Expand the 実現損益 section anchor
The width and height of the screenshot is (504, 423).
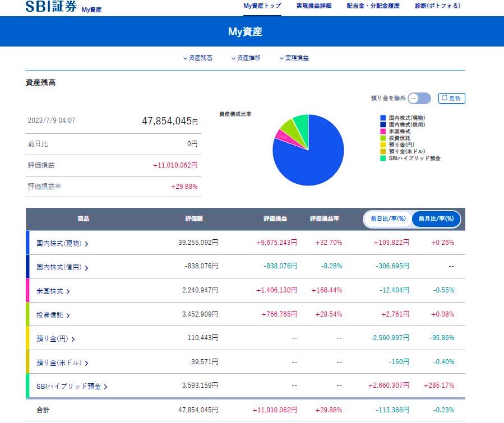[x=294, y=58]
